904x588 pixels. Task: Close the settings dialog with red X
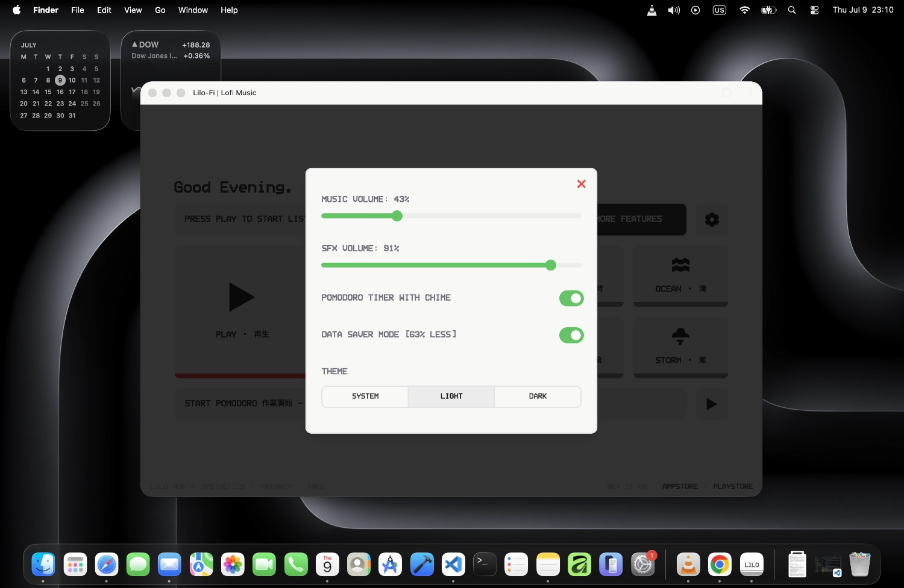tap(581, 184)
